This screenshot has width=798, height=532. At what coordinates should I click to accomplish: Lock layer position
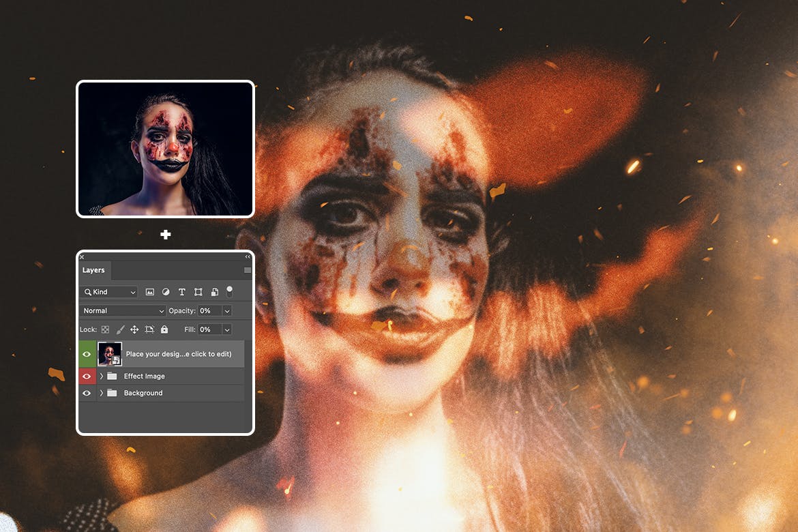pyautogui.click(x=134, y=329)
